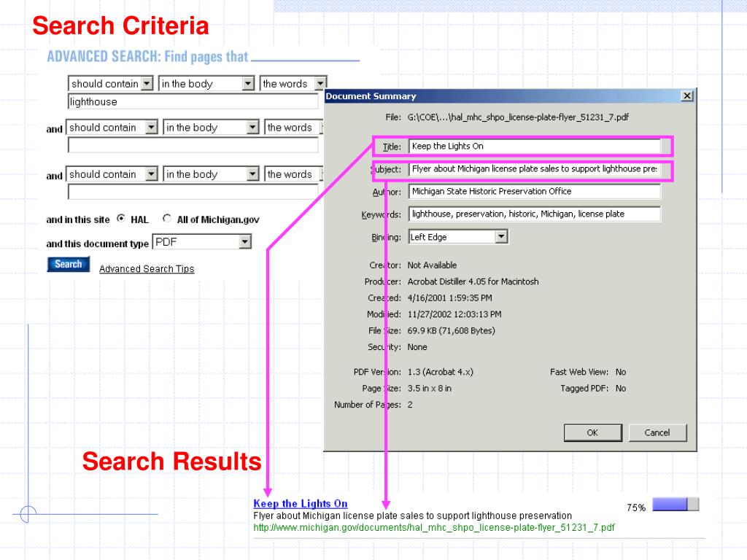Select All of Michigan.gov radio button
This screenshot has height=560, width=747.
[167, 219]
